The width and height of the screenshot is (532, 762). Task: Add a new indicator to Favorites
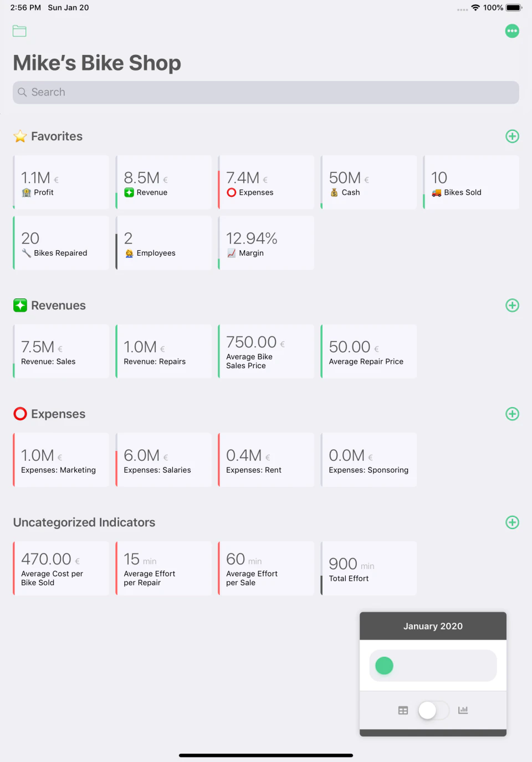tap(512, 136)
